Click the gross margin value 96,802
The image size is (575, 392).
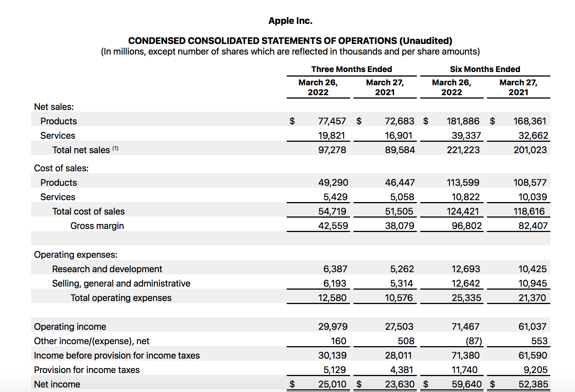(x=467, y=226)
